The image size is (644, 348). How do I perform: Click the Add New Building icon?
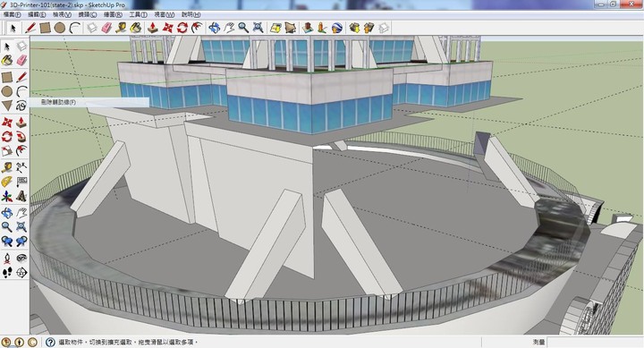point(307,28)
